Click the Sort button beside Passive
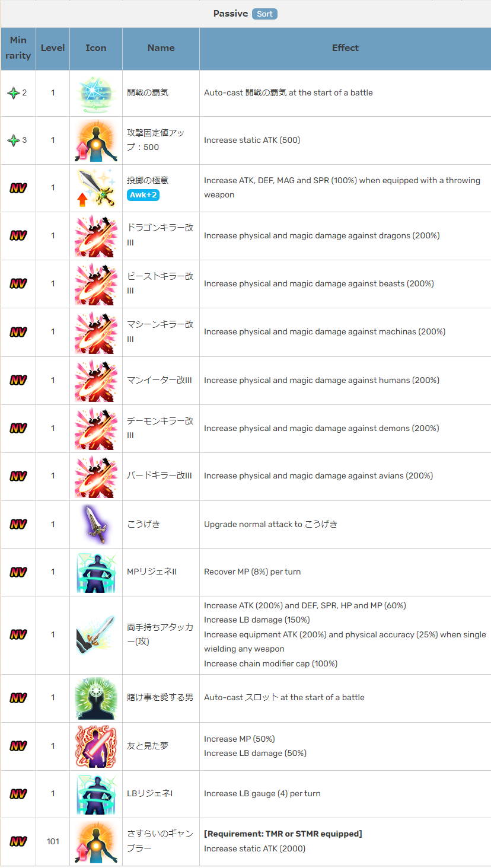This screenshot has height=868, width=491. [x=264, y=14]
